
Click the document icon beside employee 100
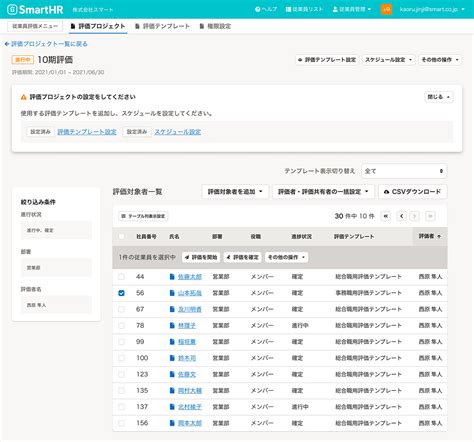(x=172, y=358)
